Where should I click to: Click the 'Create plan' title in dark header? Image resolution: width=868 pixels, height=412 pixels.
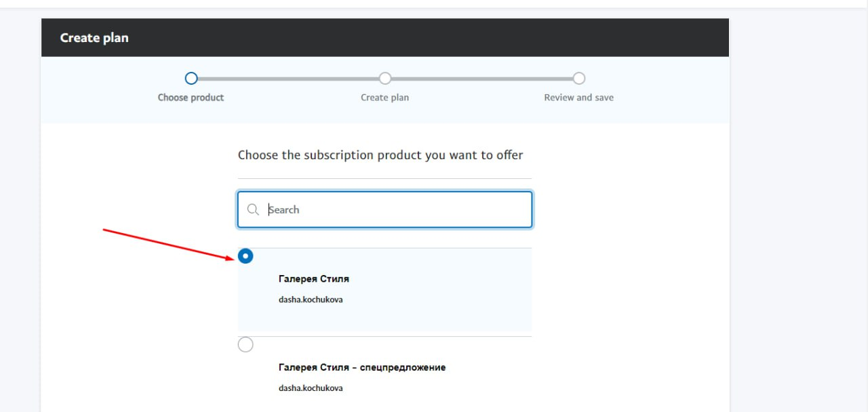pyautogui.click(x=94, y=38)
